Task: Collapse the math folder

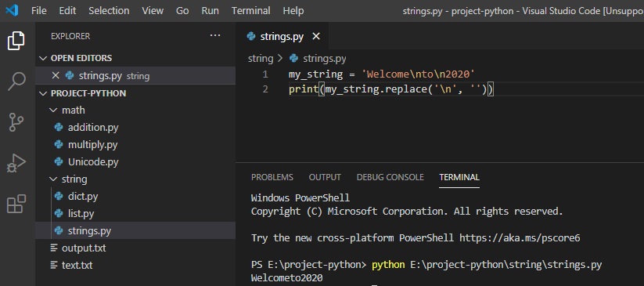Action: pyautogui.click(x=53, y=110)
